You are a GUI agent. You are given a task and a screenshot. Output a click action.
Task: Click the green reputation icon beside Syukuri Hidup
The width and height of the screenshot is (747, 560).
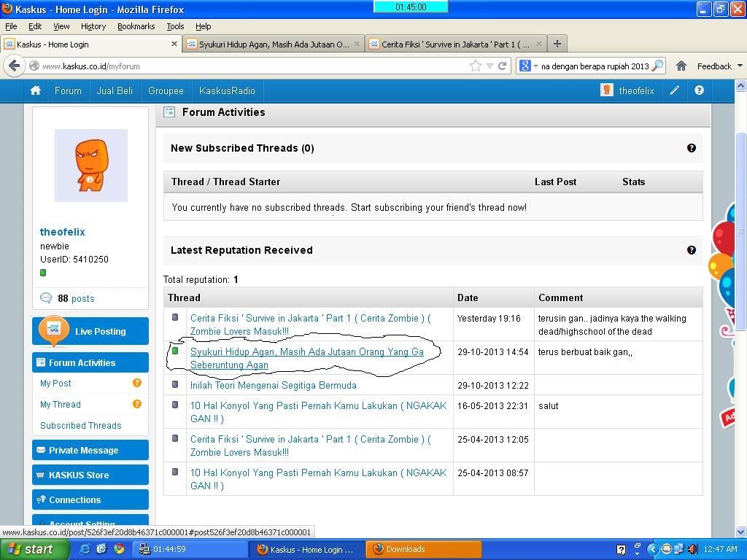[175, 351]
